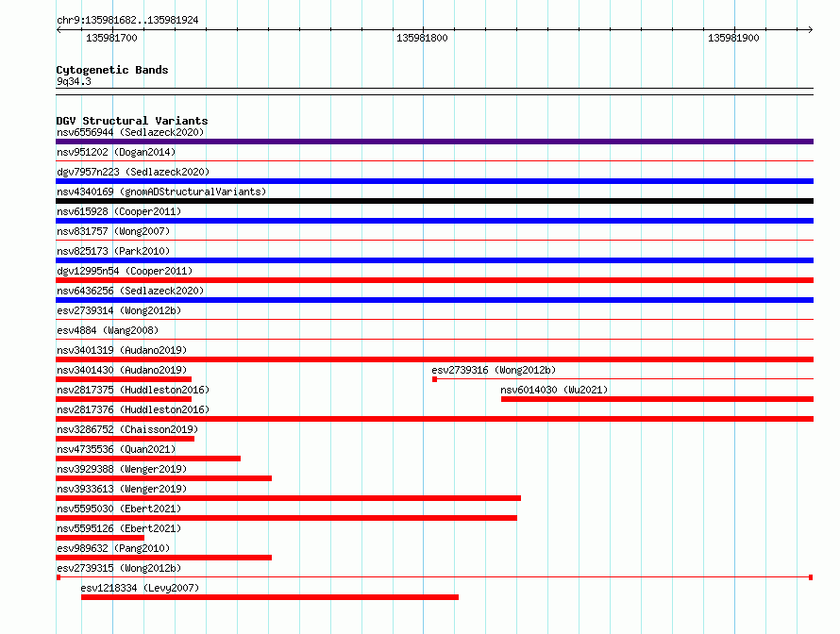Open the nsv4735536 (Quan2021) label
840x634 pixels.
coord(116,449)
